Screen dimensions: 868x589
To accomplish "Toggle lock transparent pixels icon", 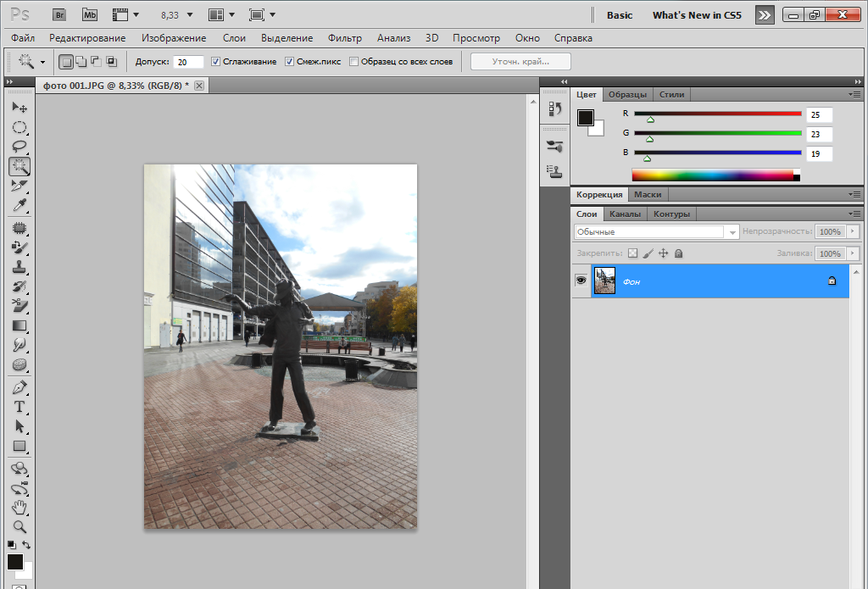I will [x=632, y=253].
